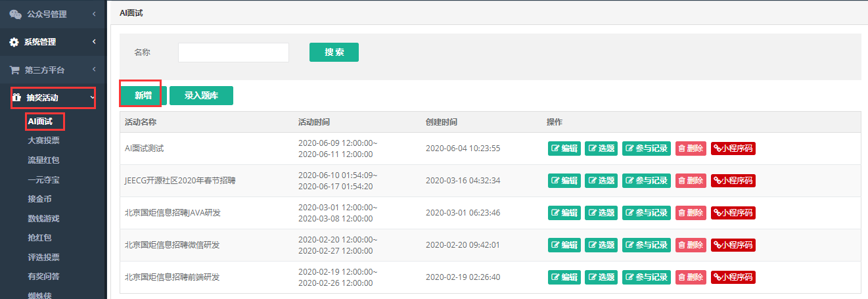The image size is (868, 299).
Task: Open the 一元夺宝 sidebar item
Action: click(43, 179)
